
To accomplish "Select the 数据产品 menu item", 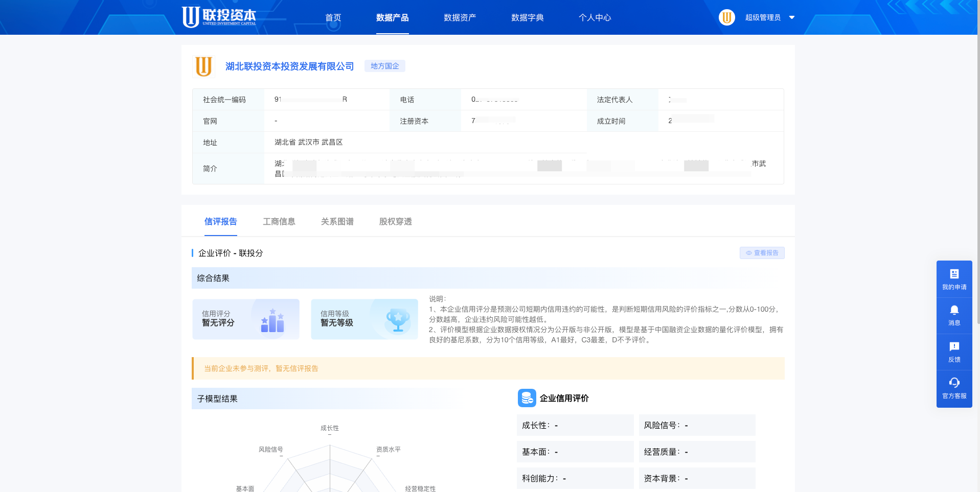I will pyautogui.click(x=393, y=17).
